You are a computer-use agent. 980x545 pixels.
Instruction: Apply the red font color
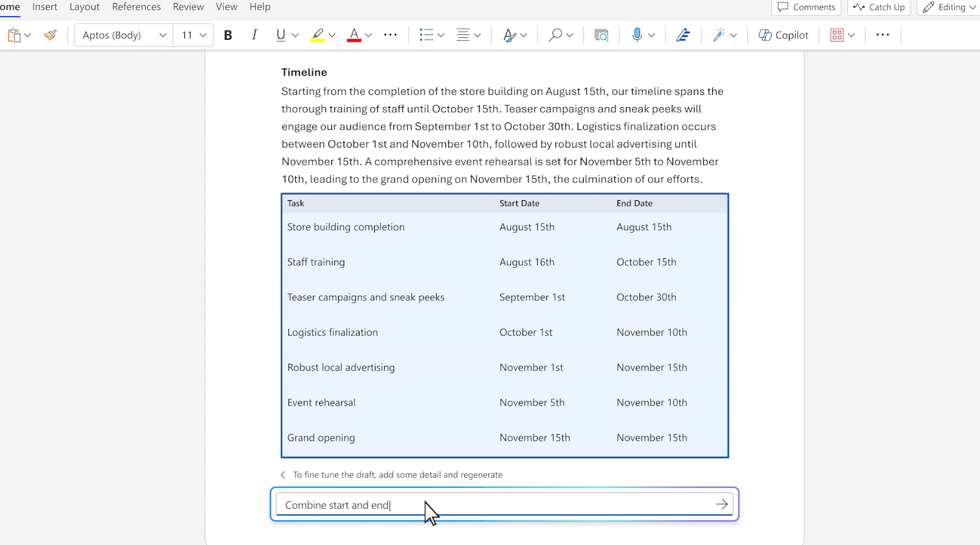354,36
